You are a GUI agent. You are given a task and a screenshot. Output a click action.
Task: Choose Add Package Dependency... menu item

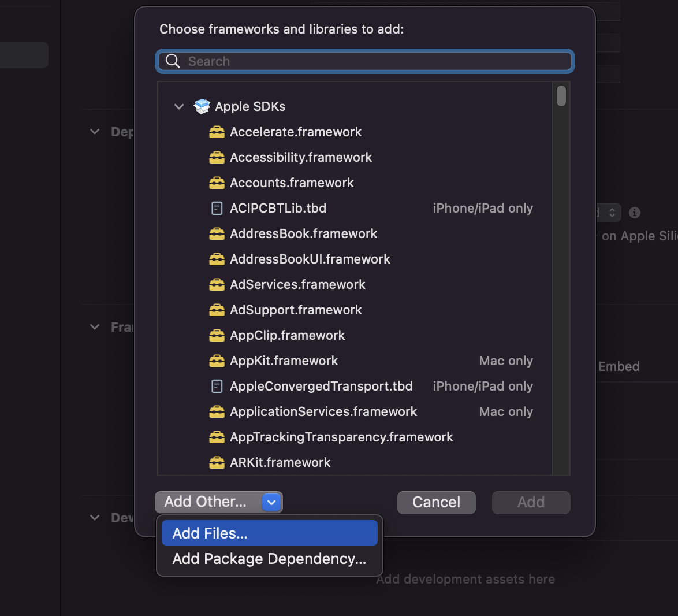pos(269,558)
